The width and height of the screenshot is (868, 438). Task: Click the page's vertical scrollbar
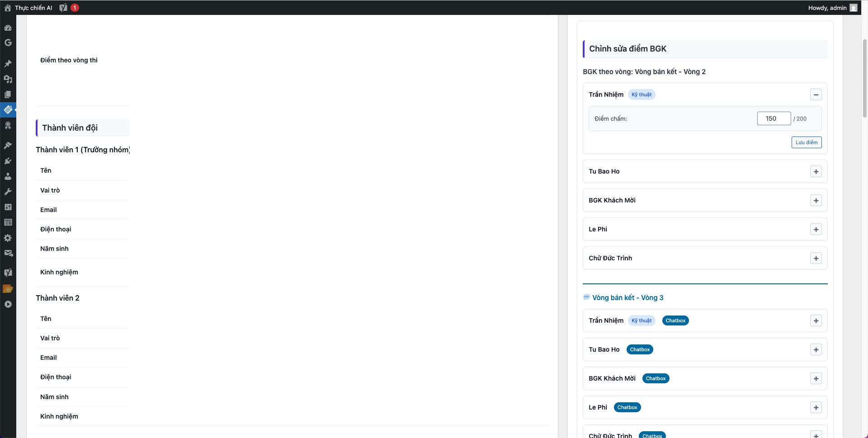pyautogui.click(x=864, y=77)
